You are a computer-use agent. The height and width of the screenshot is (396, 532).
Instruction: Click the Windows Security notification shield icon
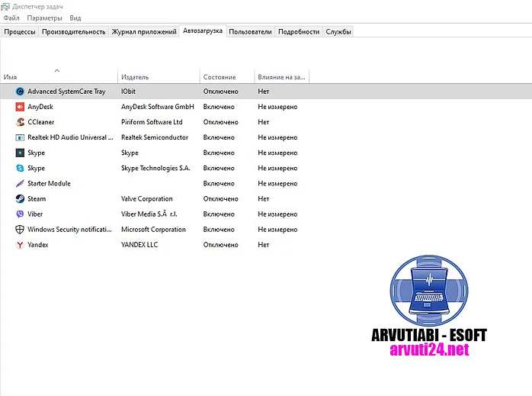[x=20, y=229]
